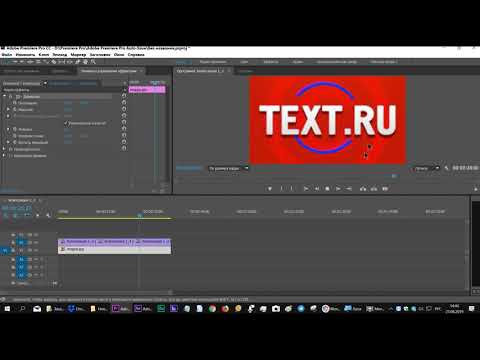Add a marker from Program monitor controls

click(x=270, y=189)
